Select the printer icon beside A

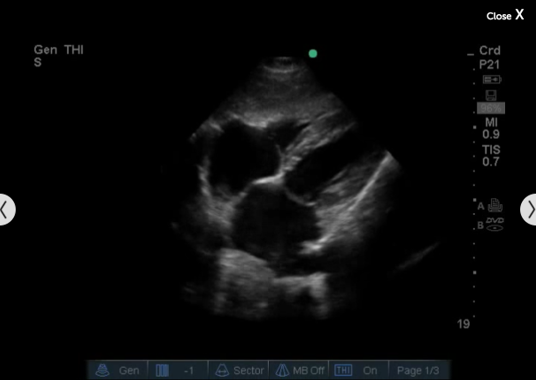tap(495, 205)
